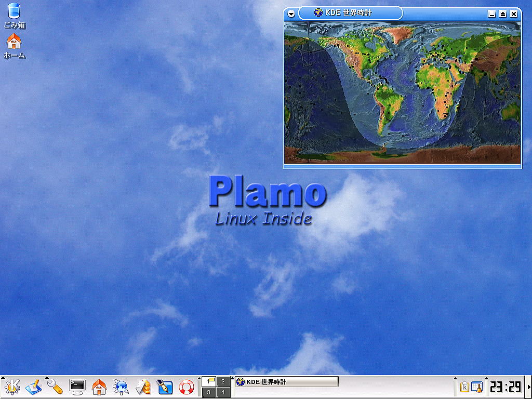Click the world map in KDE world clock
This screenshot has height=399, width=532.
click(402, 92)
